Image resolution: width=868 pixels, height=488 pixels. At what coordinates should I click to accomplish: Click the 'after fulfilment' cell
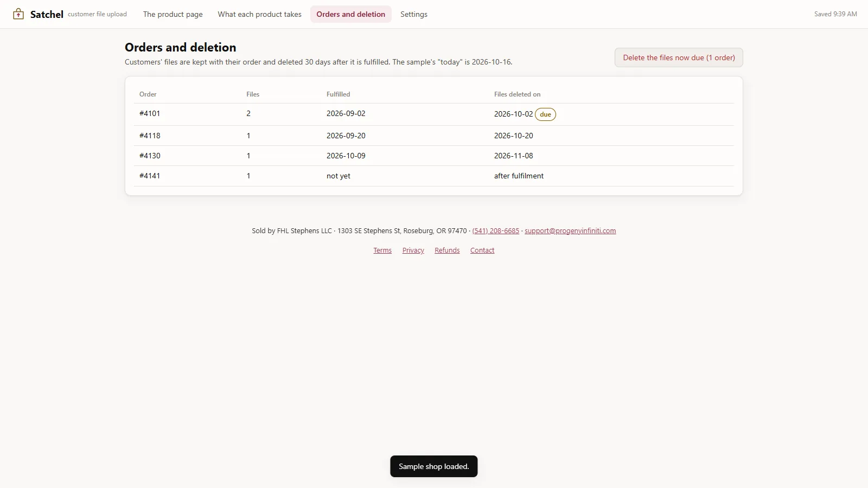519,176
